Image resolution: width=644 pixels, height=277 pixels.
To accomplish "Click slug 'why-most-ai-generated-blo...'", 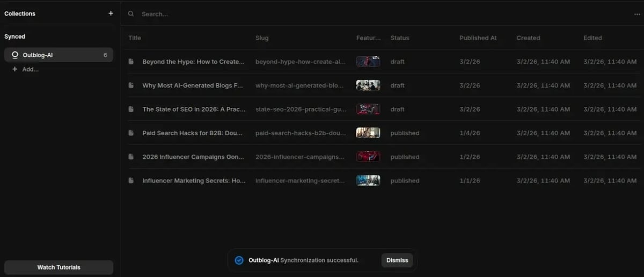I will 301,85.
